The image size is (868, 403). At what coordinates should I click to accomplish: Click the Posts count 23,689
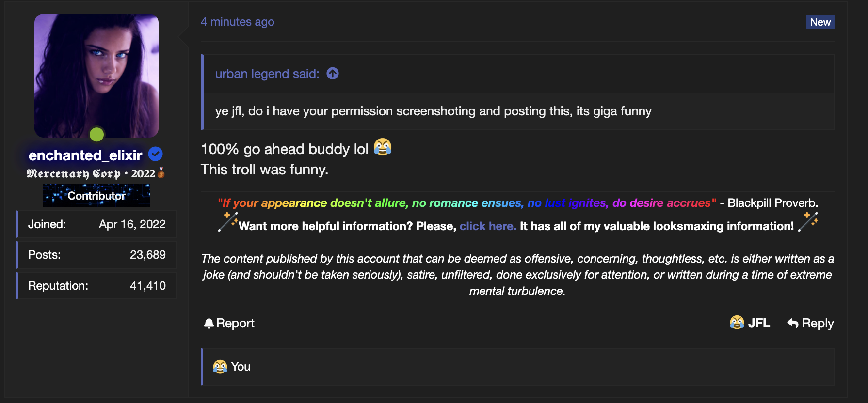pyautogui.click(x=147, y=255)
